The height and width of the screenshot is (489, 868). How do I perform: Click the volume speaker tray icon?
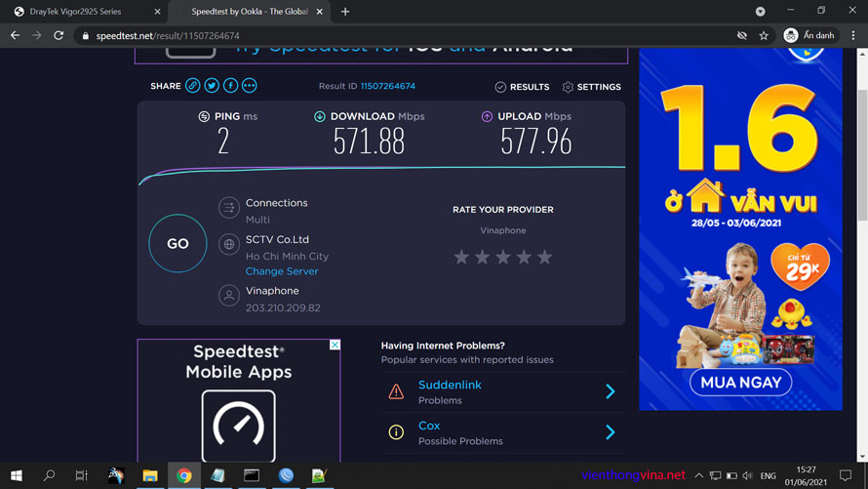point(747,475)
